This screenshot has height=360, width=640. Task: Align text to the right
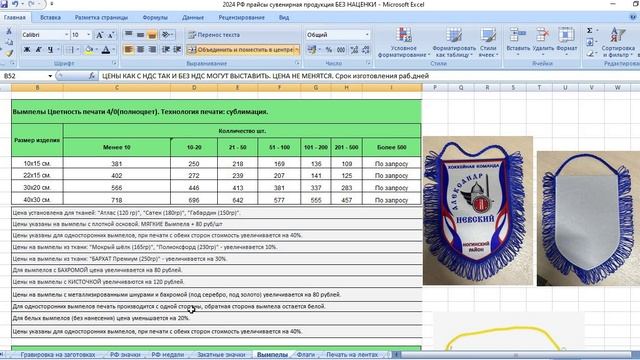pos(152,50)
